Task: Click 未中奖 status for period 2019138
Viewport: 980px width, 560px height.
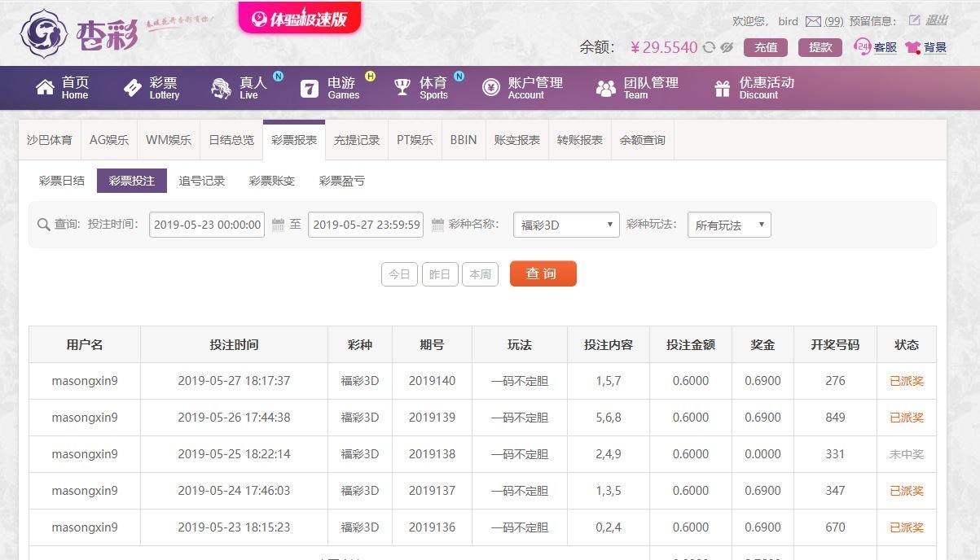Action: tap(907, 454)
